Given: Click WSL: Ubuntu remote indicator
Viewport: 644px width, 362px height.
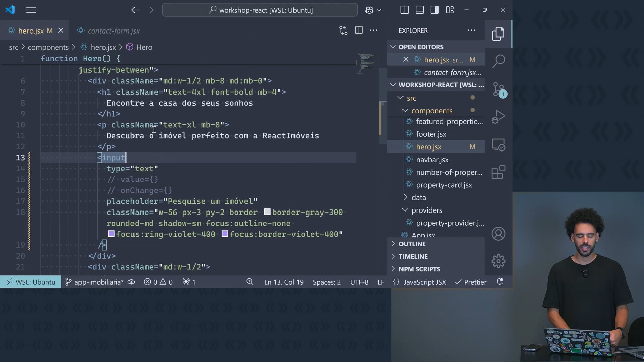Looking at the screenshot, I should (x=31, y=282).
